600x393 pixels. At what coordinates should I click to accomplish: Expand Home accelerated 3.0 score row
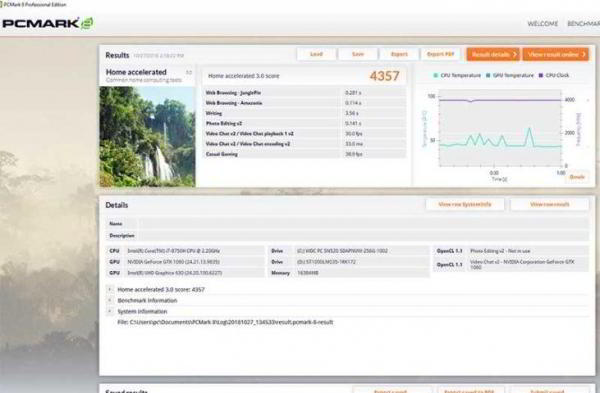click(109, 289)
